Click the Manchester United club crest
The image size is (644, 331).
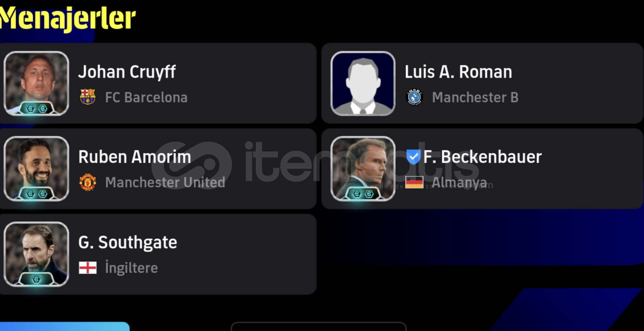[88, 182]
